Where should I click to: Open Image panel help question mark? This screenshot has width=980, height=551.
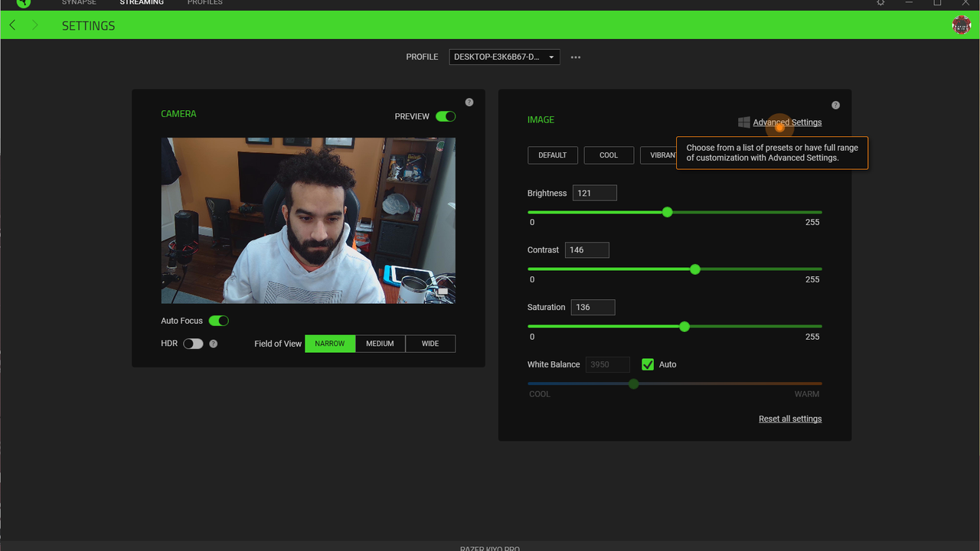(835, 106)
